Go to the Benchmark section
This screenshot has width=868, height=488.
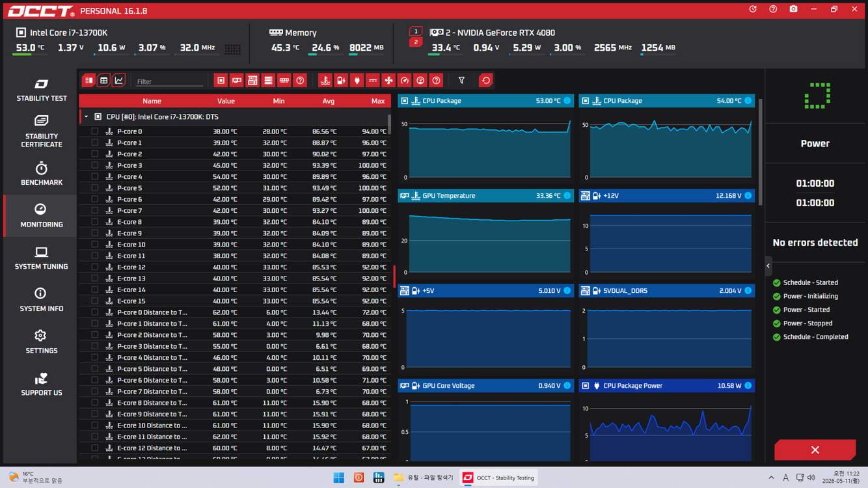[41, 174]
